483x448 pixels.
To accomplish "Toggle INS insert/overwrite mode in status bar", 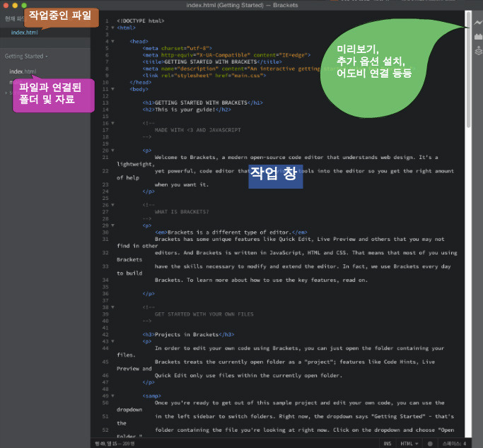I will point(388,443).
